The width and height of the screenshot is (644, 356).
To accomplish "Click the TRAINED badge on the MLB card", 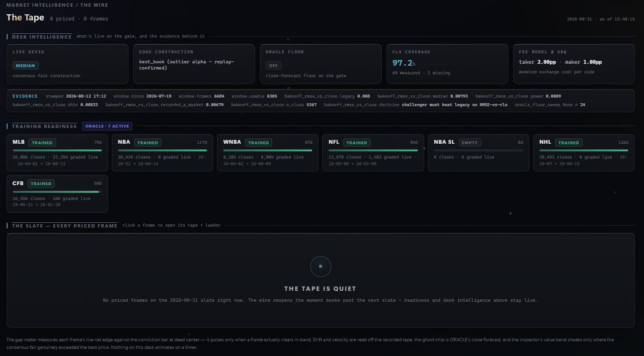I will [x=42, y=142].
